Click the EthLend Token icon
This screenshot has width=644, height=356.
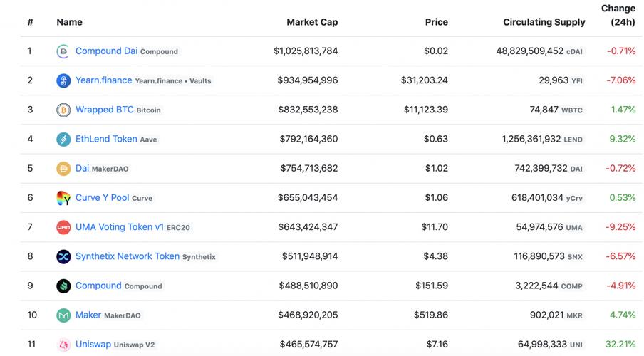[x=63, y=139]
